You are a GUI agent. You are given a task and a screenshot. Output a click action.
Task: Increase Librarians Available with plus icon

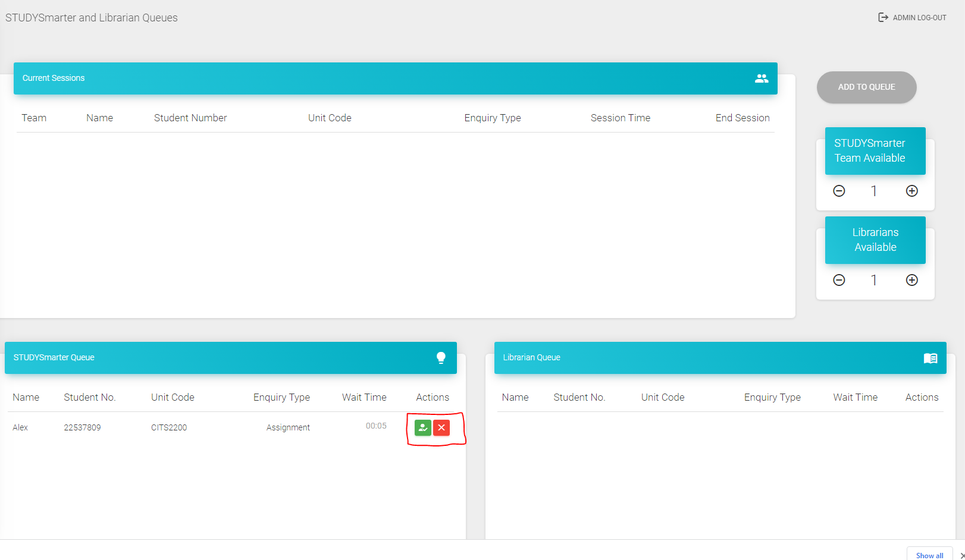[911, 280]
